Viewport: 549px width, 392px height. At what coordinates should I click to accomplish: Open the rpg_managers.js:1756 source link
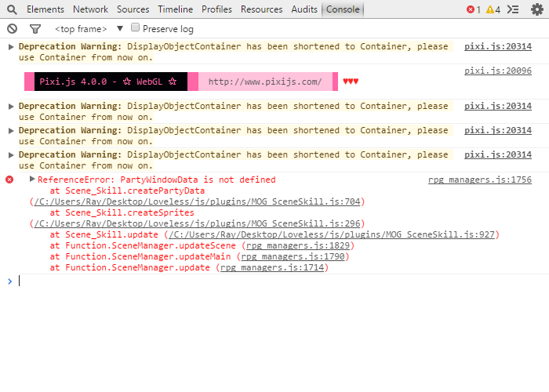pos(480,180)
